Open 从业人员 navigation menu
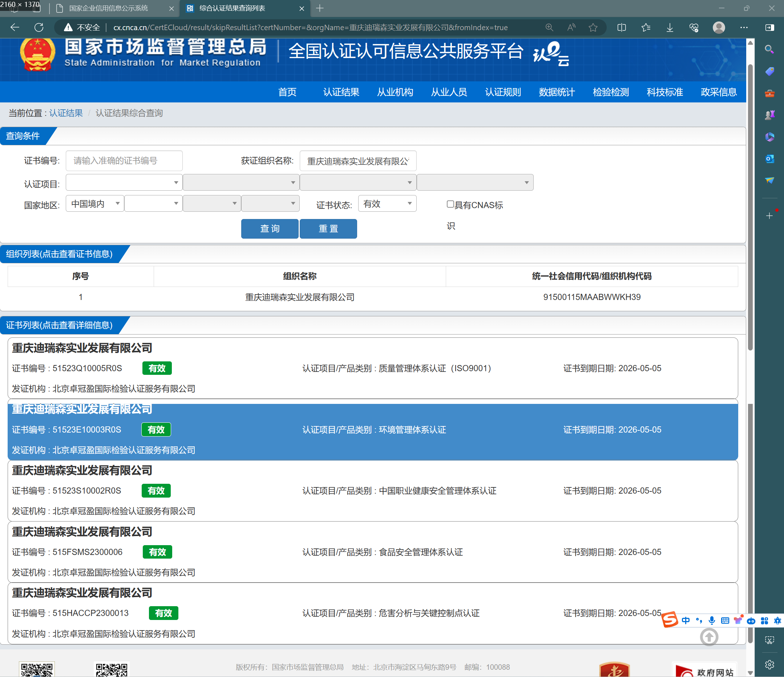 pos(449,92)
